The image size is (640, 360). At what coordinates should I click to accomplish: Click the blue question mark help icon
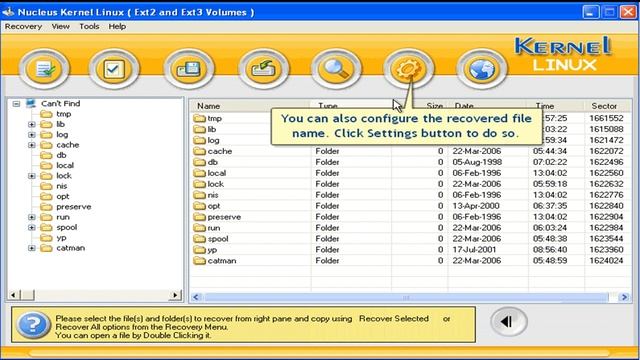pos(33,325)
